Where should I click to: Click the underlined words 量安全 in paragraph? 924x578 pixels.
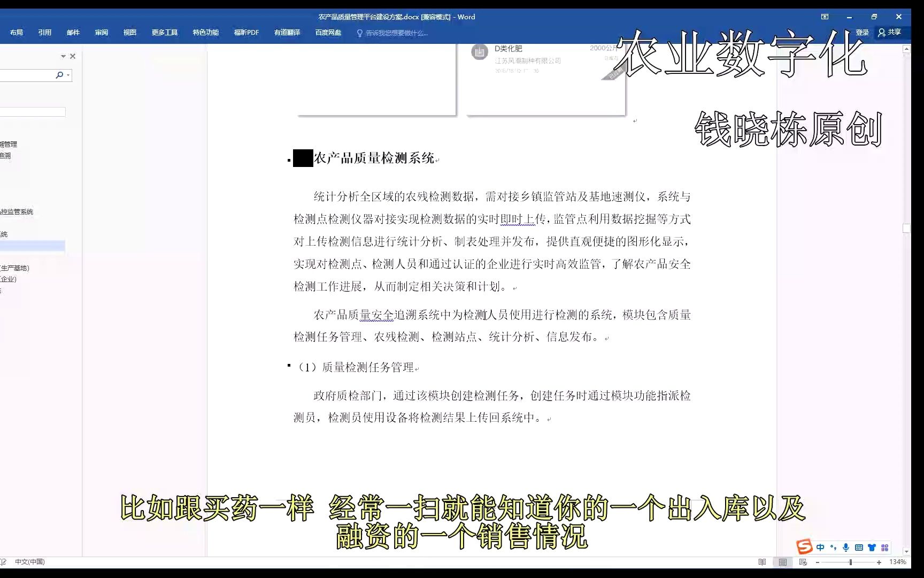pos(377,315)
